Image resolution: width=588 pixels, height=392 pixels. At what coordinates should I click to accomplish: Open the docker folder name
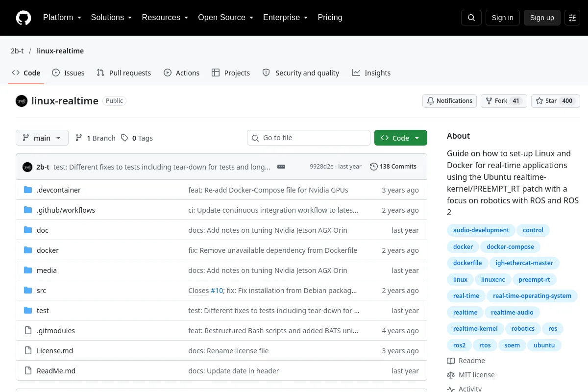point(48,250)
